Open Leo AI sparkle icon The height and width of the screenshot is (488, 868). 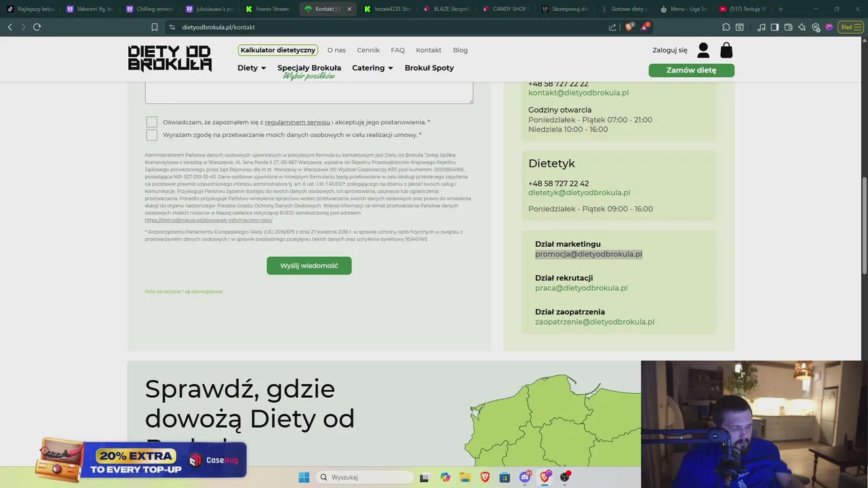(x=802, y=27)
